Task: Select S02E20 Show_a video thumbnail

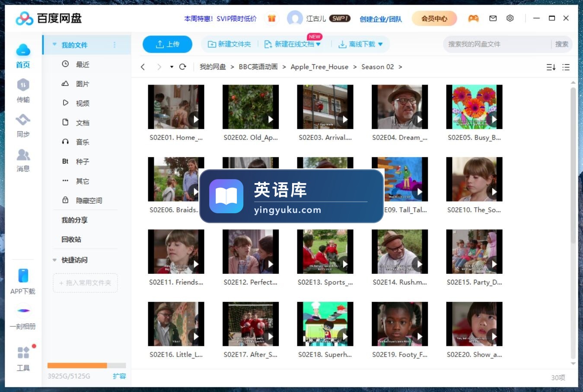Action: coord(474,324)
